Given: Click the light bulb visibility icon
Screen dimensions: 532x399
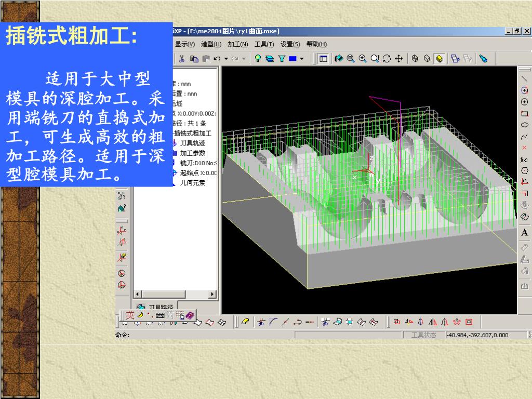Looking at the screenshot, I should [258, 59].
